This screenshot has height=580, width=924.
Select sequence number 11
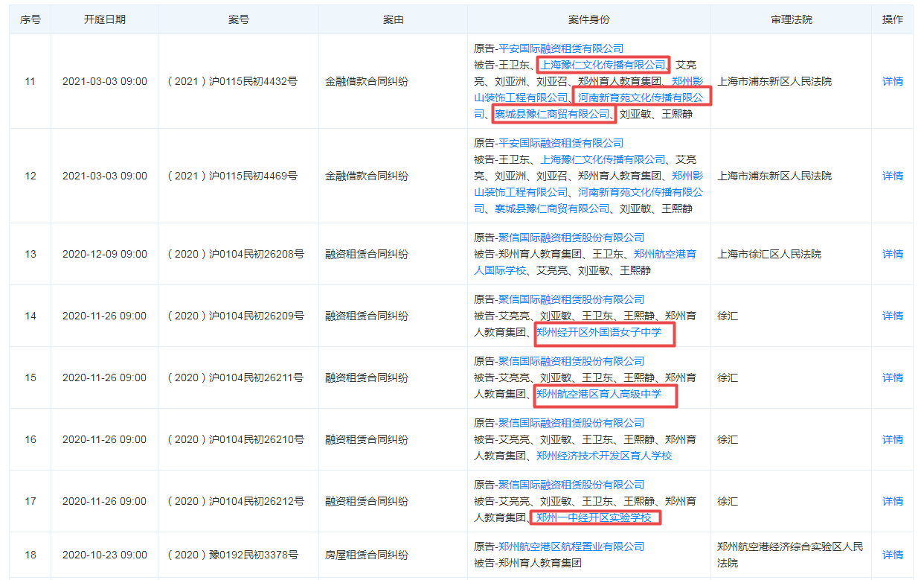point(30,81)
